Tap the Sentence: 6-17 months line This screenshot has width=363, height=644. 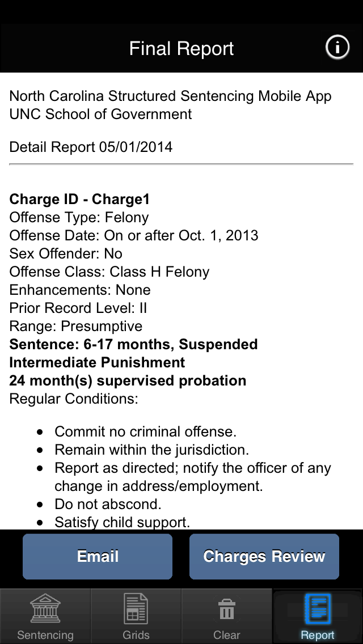point(133,345)
